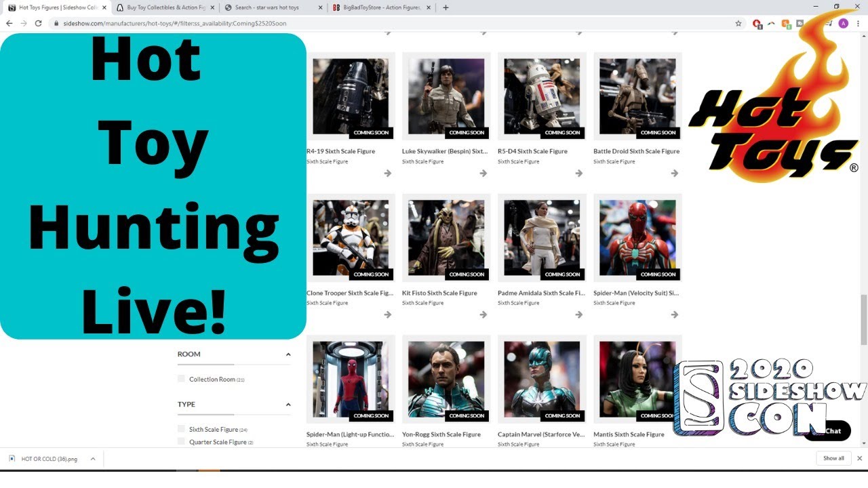Click the Yon-Rogg product image
The width and height of the screenshot is (868, 488).
click(x=446, y=380)
